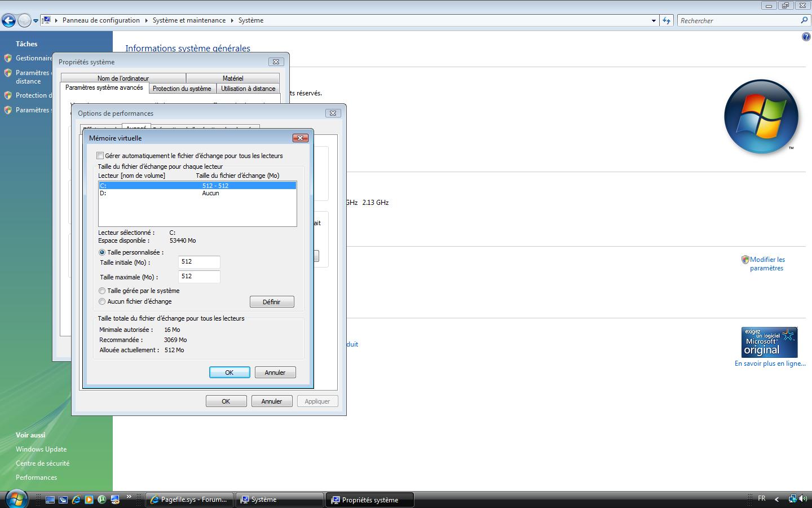The image size is (812, 508).
Task: Click the refresh arrows beside address bar
Action: click(667, 20)
